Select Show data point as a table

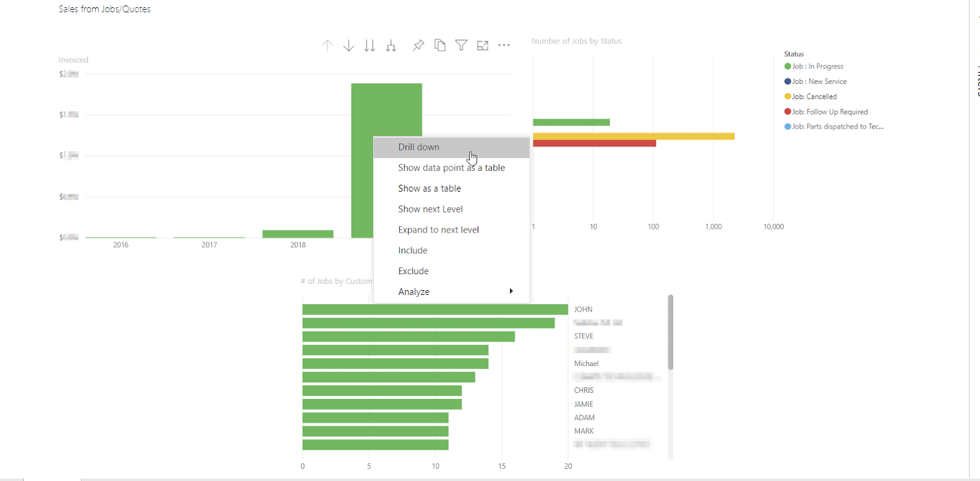pos(451,168)
